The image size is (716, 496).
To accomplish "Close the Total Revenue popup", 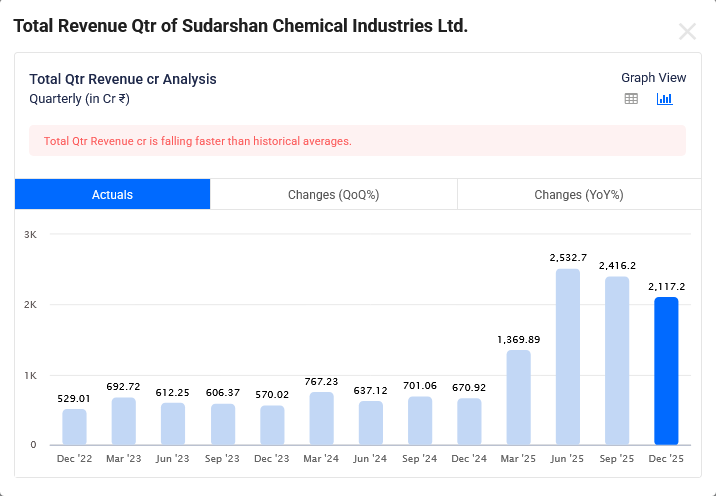I will coord(687,31).
